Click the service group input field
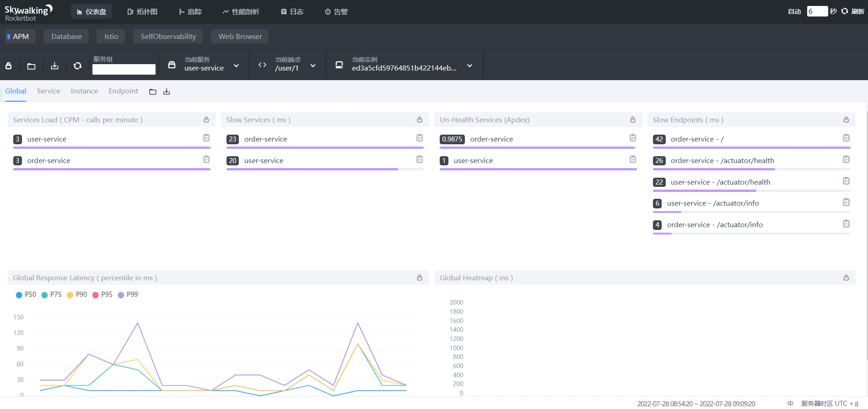Viewport: 868px width, 409px height. tap(124, 69)
